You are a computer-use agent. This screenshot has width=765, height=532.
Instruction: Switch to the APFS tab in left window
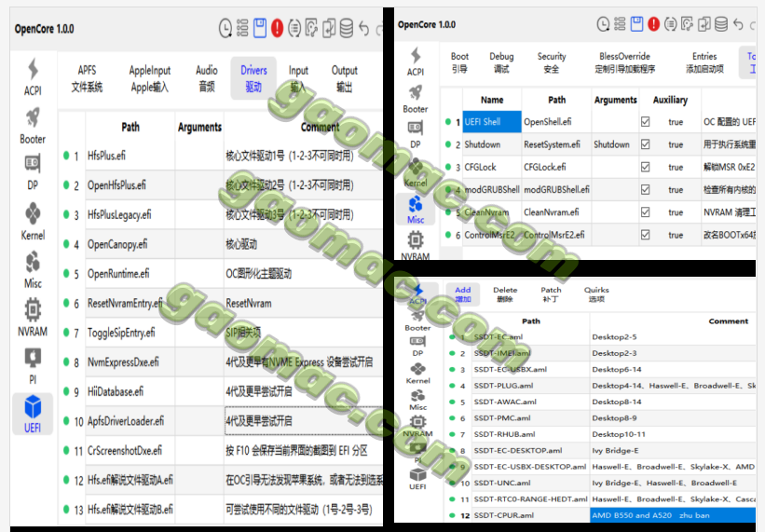87,78
